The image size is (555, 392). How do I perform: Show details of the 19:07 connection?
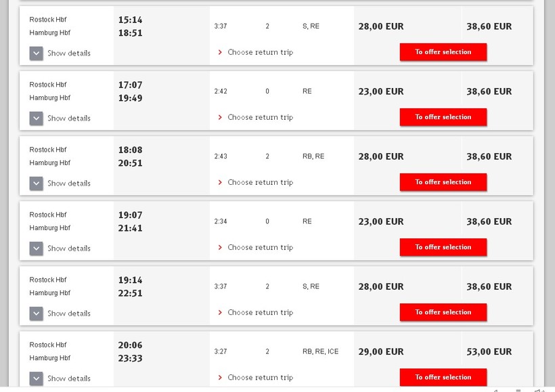pos(68,248)
